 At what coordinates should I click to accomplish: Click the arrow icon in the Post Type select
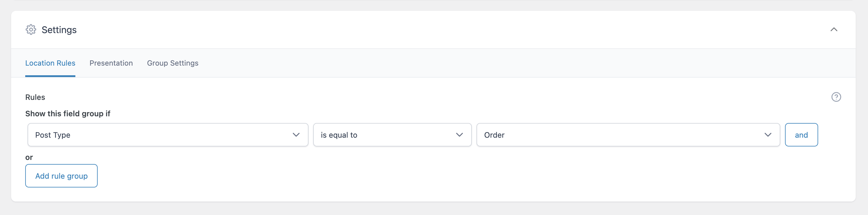coord(296,134)
